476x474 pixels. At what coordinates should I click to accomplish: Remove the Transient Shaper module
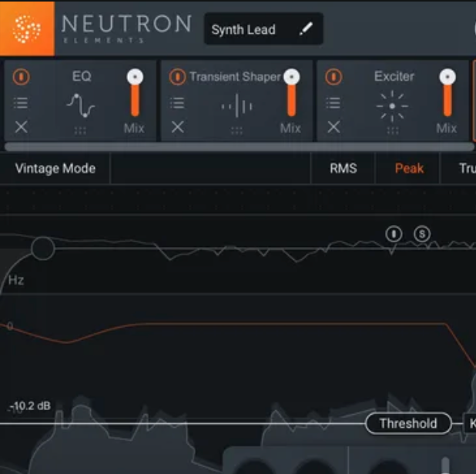178,127
